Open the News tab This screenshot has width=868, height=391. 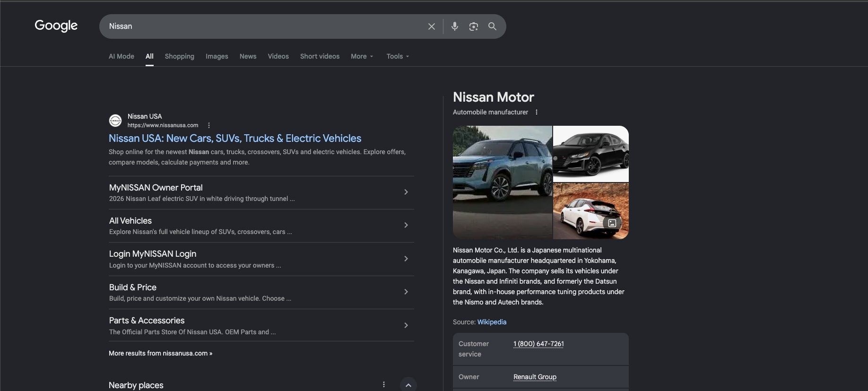click(248, 56)
